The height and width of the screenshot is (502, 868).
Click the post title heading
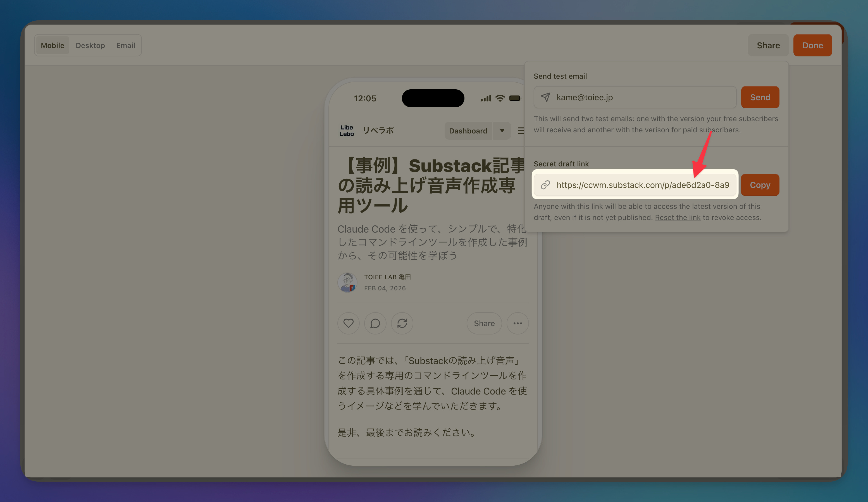point(431,186)
